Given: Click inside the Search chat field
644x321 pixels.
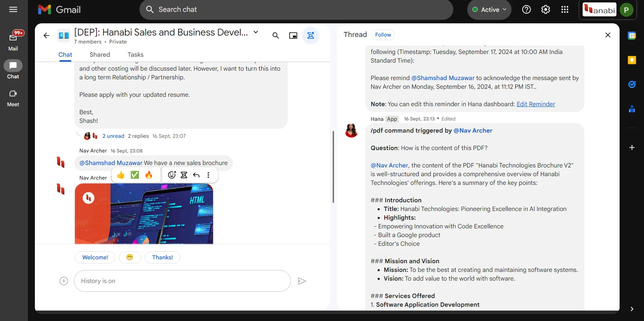Looking at the screenshot, I should point(296,9).
